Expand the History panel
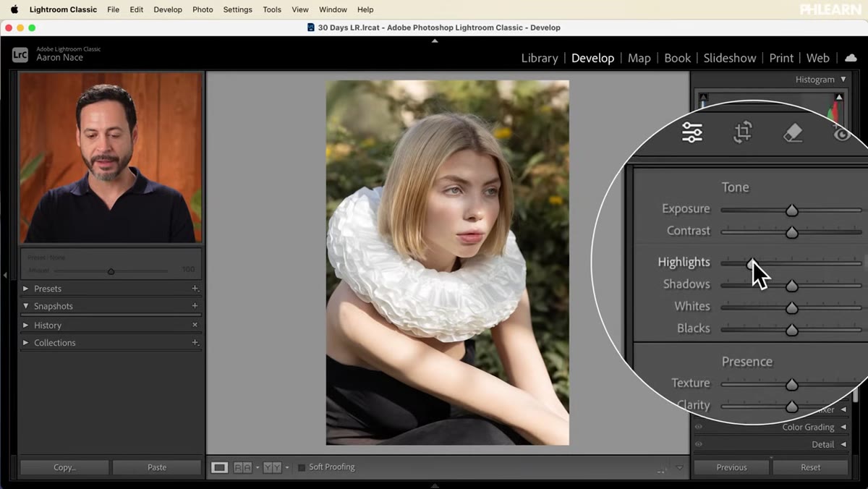Screen dimensions: 868x489 tap(26, 326)
